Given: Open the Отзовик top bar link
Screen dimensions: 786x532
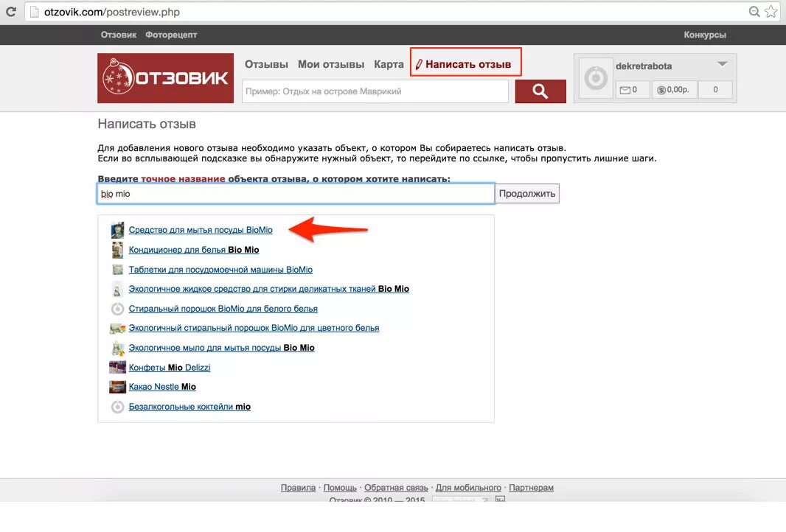Looking at the screenshot, I should (x=118, y=35).
